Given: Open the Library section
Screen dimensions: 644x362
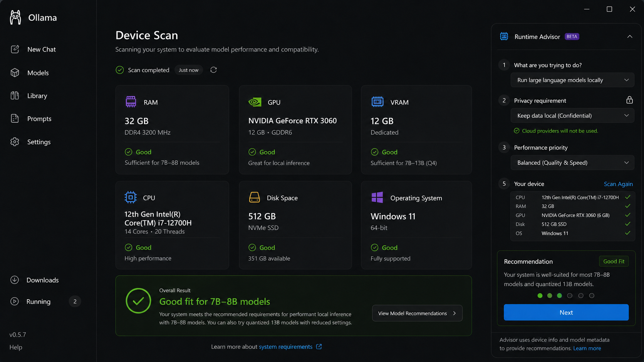Looking at the screenshot, I should [x=29, y=96].
